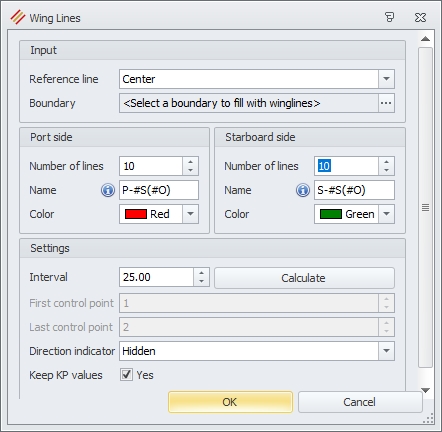
Task: Increase Port side Number of lines
Action: coord(190,162)
